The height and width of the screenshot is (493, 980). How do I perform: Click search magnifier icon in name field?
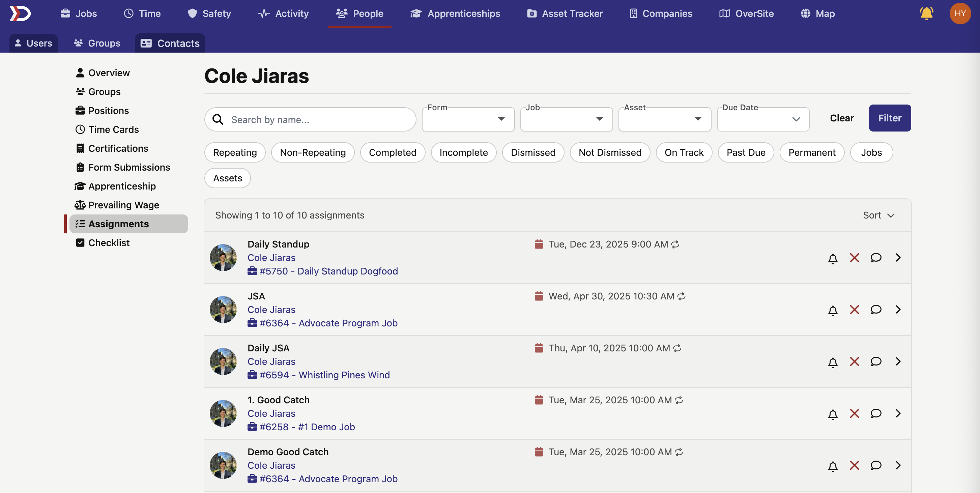218,119
